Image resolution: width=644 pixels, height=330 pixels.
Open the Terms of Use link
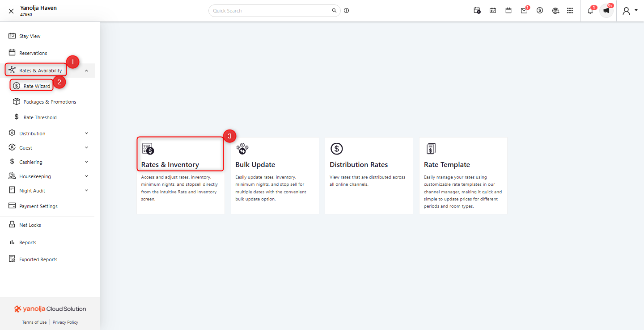pyautogui.click(x=34, y=322)
